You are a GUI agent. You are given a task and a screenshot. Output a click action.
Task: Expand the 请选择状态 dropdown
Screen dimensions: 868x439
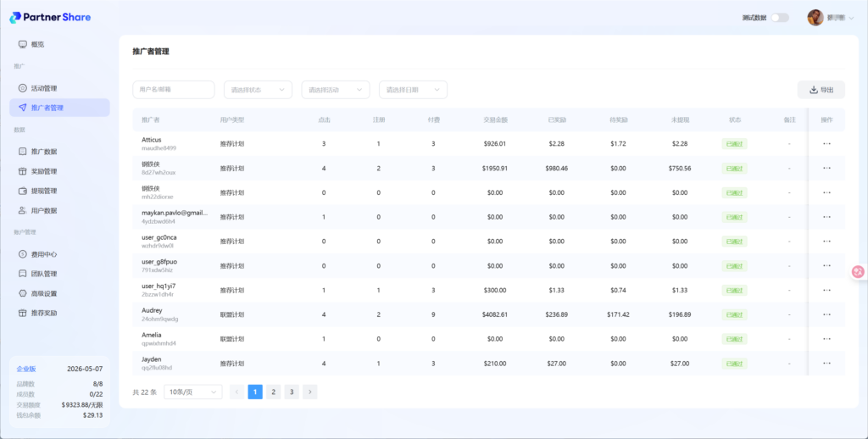point(259,90)
